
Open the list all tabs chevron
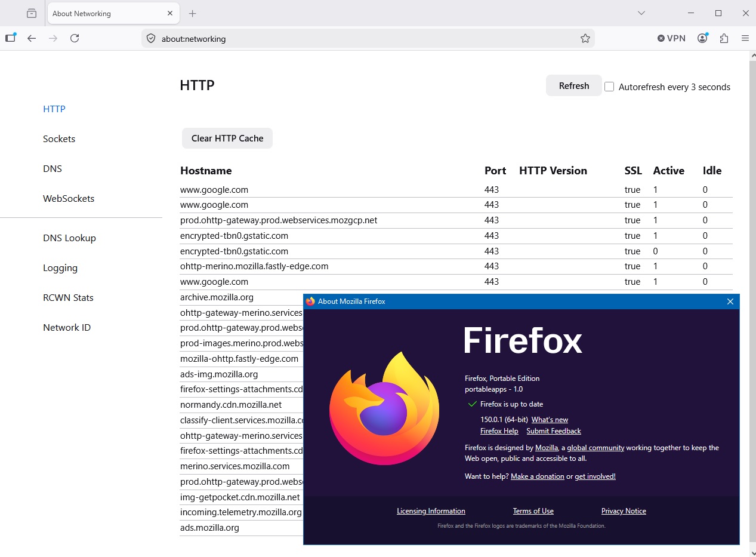coord(641,13)
